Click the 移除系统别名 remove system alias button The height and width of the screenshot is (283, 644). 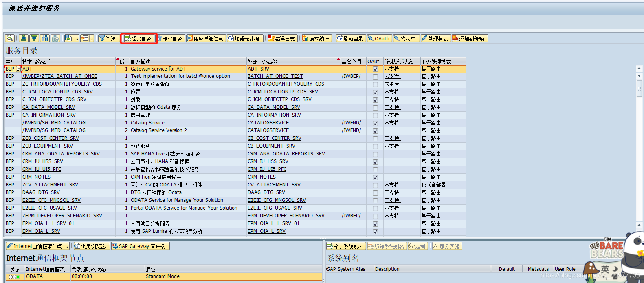coord(386,246)
